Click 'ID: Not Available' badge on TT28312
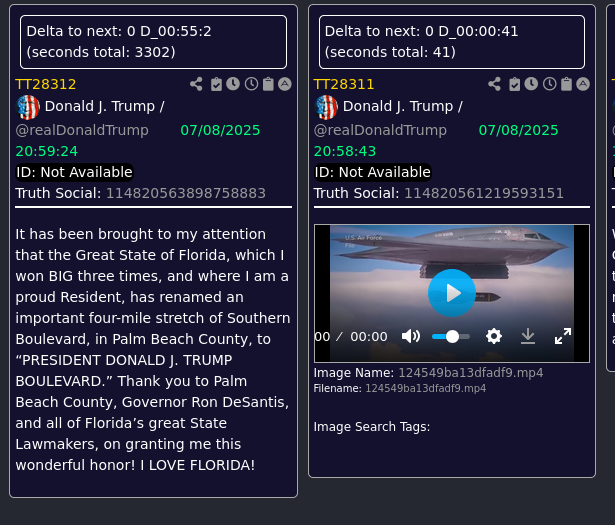 [x=75, y=172]
